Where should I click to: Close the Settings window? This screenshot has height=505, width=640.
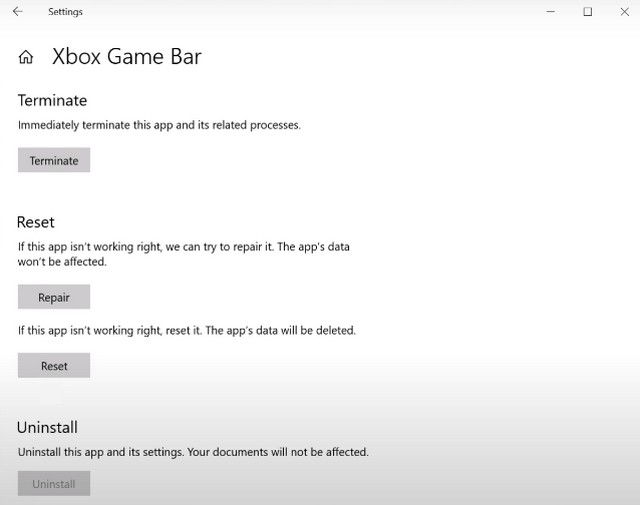624,11
